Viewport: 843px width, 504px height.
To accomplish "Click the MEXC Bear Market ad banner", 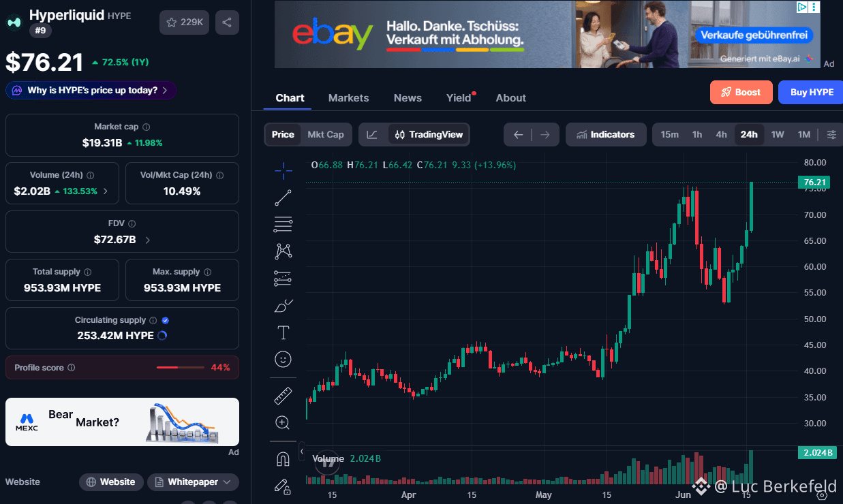I will point(122,422).
